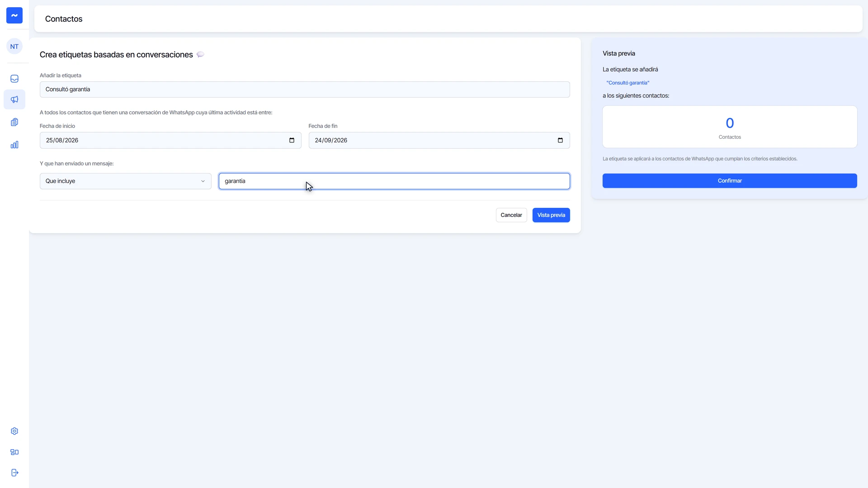
Task: Click the 'La etiqueta se añadirá' text
Action: [630, 70]
